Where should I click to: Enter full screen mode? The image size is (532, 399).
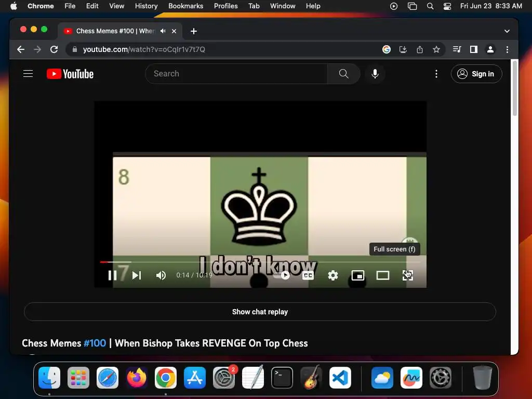(x=407, y=275)
